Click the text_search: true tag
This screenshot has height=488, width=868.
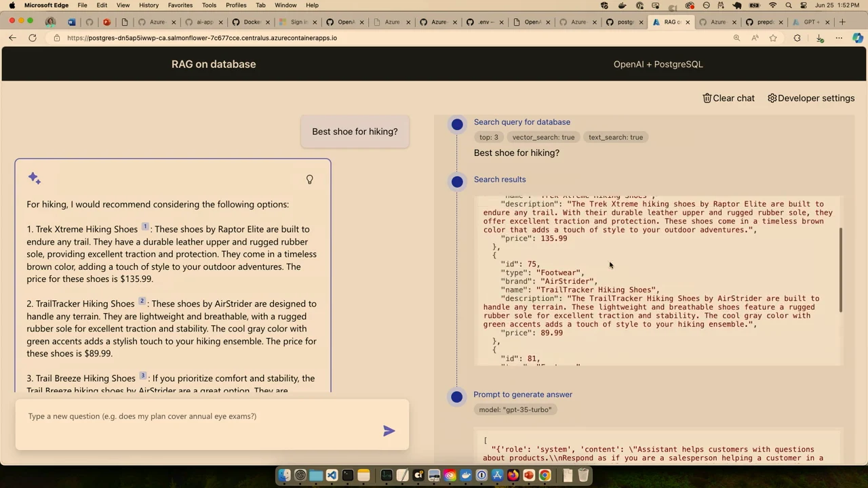pos(616,137)
